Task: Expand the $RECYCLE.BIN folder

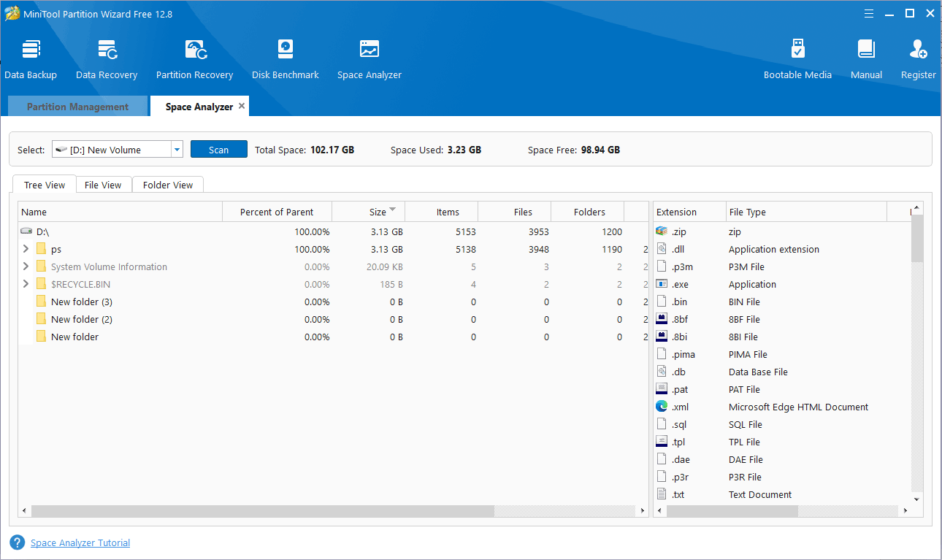Action: click(x=26, y=284)
